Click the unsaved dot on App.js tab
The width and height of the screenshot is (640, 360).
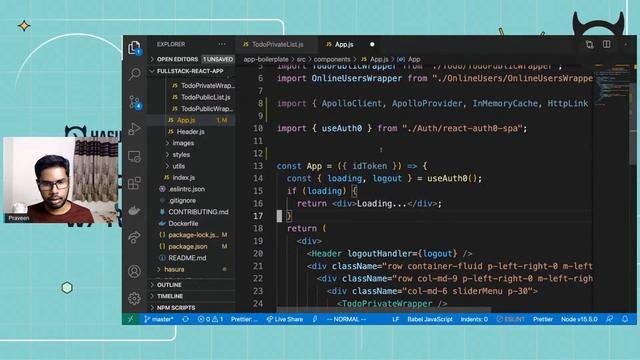click(x=372, y=44)
